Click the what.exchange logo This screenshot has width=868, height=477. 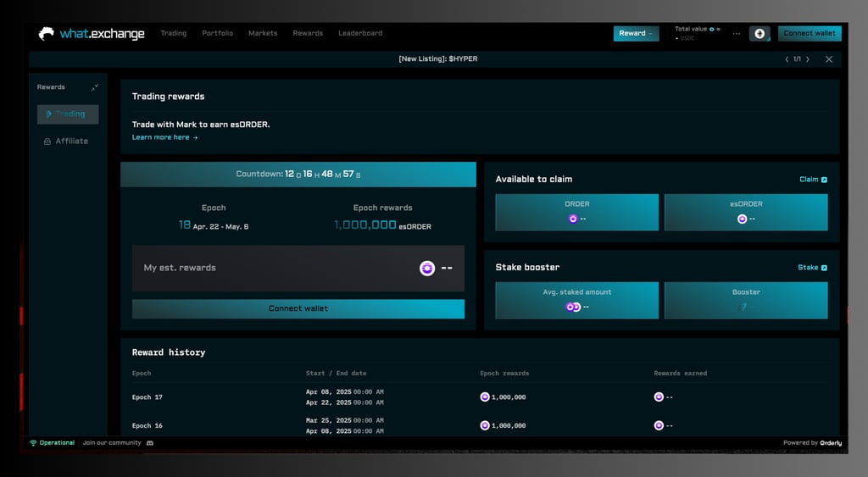pos(92,34)
